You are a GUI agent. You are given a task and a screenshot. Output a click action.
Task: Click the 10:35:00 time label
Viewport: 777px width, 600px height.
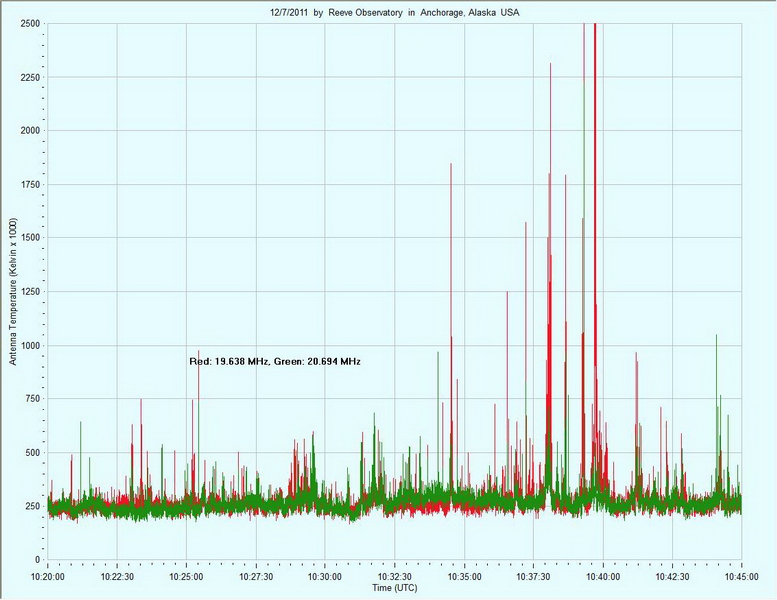[464, 577]
